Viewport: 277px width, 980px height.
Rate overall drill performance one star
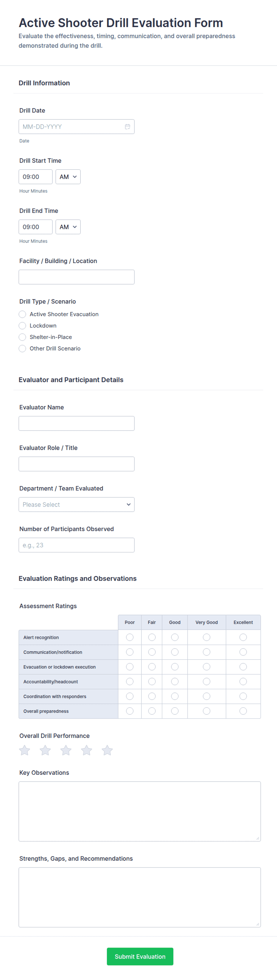click(25, 750)
